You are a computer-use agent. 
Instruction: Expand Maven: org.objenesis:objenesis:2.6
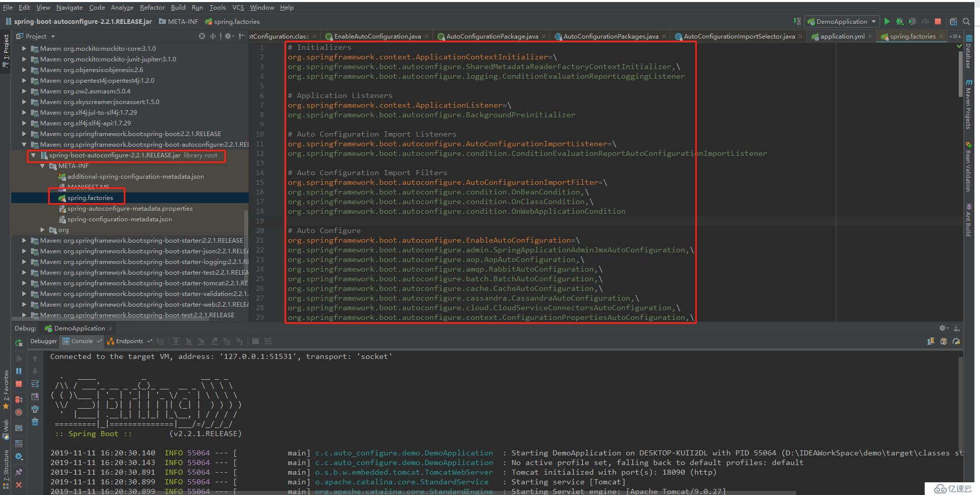pyautogui.click(x=24, y=70)
